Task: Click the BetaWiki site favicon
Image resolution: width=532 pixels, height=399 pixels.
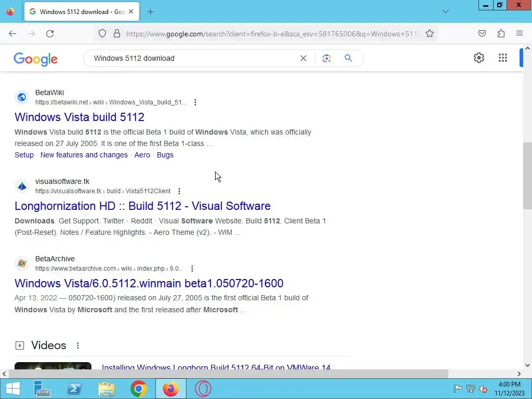Action: (22, 97)
